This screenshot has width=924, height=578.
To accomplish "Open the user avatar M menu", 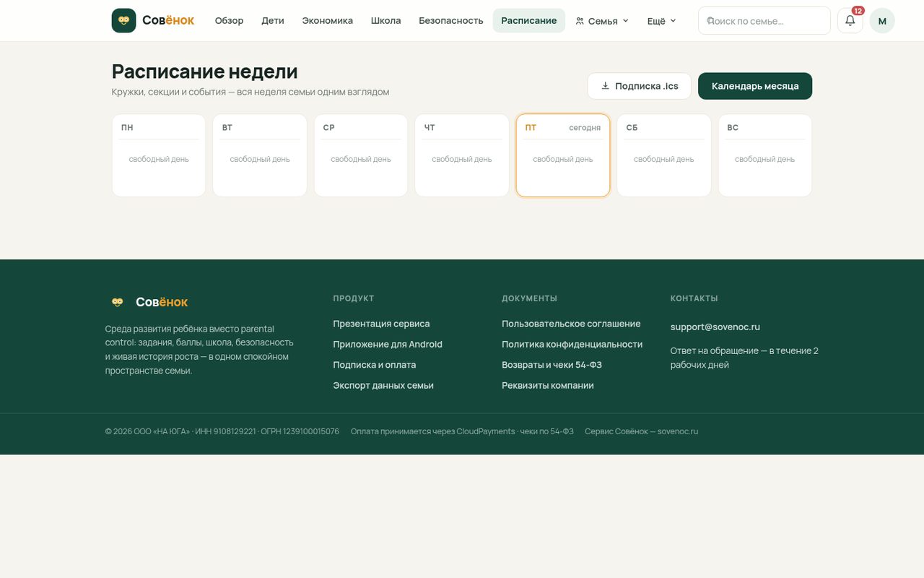I will pos(882,20).
